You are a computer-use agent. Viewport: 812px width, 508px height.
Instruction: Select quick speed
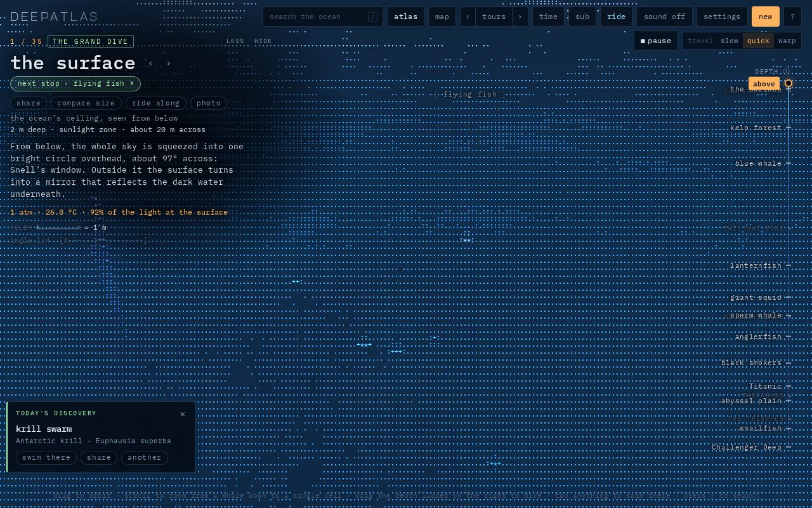click(758, 41)
